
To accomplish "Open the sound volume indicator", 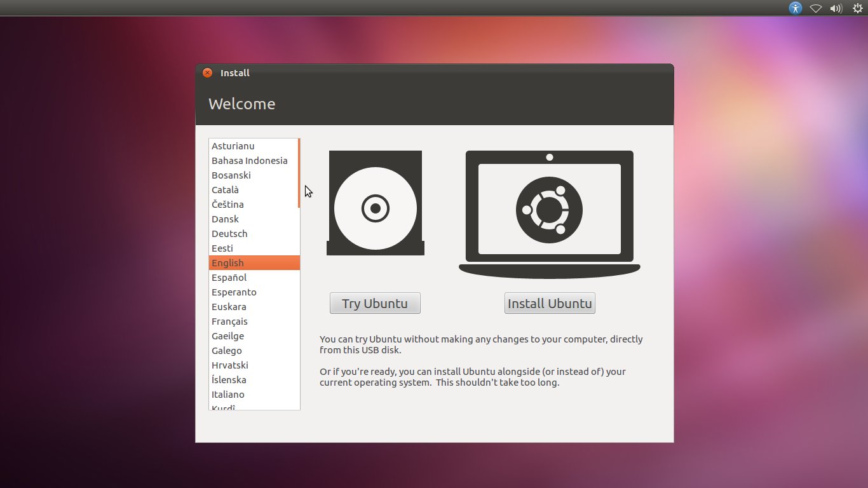I will point(836,8).
